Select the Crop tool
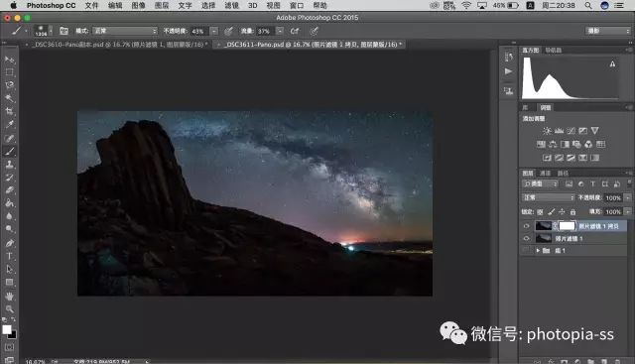This screenshot has width=635, height=364. (9, 111)
